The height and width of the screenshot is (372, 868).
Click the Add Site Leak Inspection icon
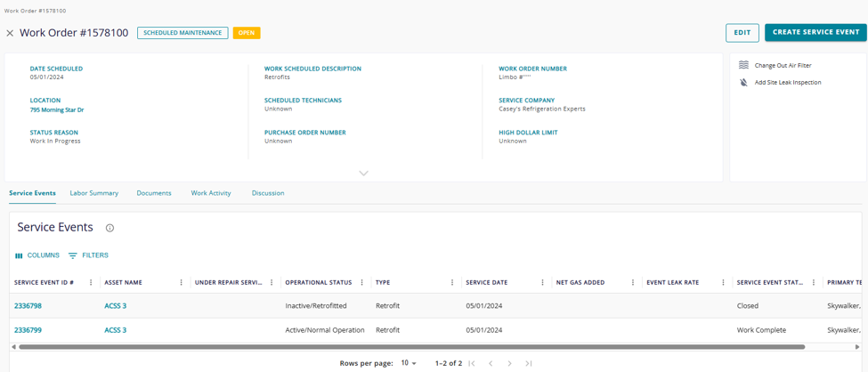pos(743,82)
